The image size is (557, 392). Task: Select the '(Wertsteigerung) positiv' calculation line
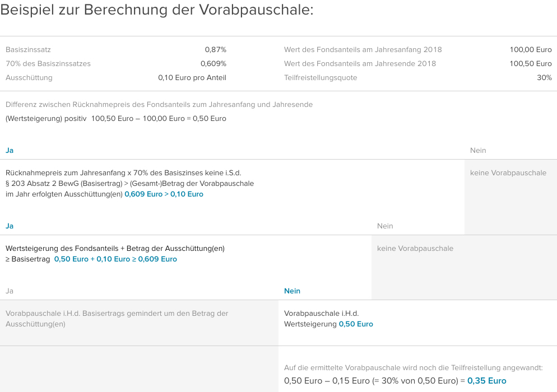click(115, 119)
